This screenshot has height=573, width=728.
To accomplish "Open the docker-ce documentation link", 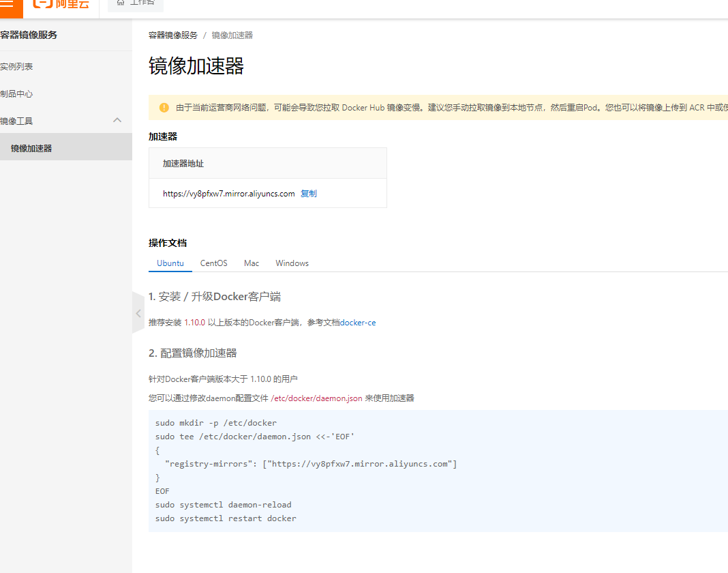I will click(358, 323).
